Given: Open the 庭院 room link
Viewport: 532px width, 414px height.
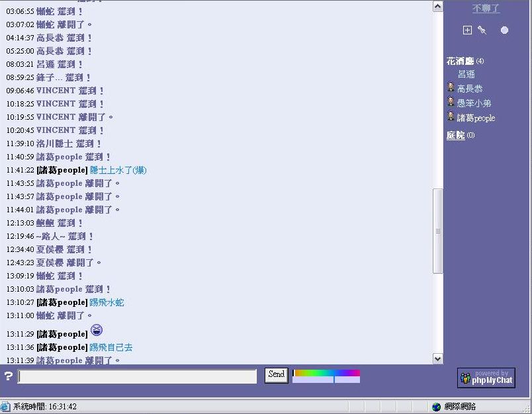Looking at the screenshot, I should tap(455, 136).
